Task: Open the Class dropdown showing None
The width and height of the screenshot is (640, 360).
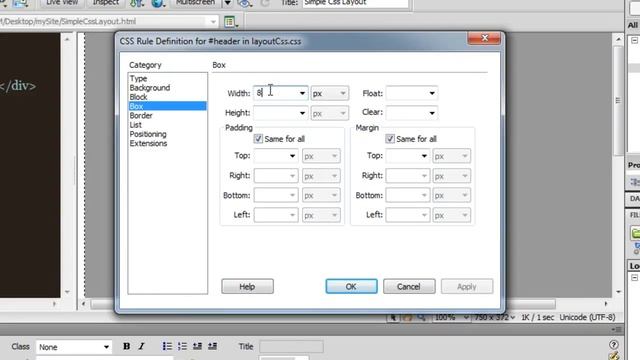Action: pyautogui.click(x=74, y=347)
